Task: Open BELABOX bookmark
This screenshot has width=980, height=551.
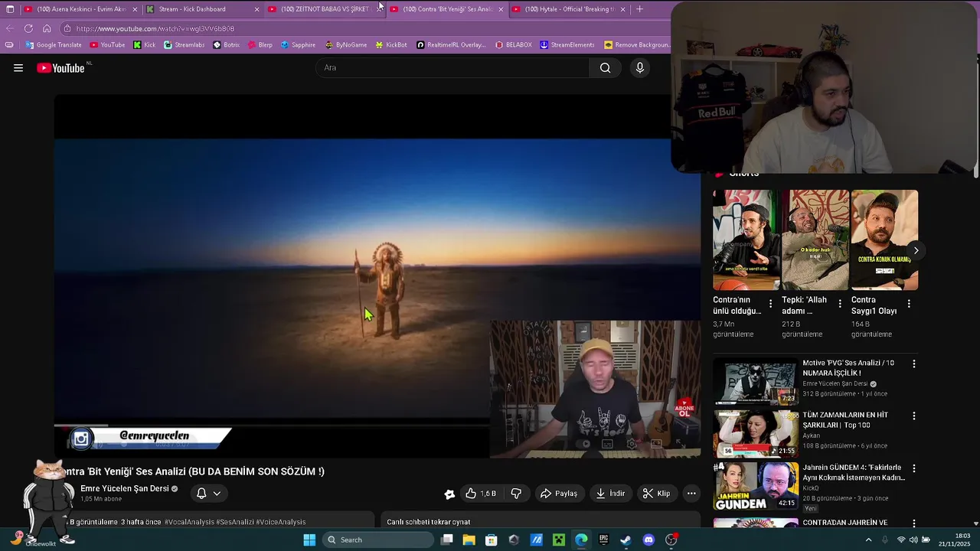Action: click(513, 44)
